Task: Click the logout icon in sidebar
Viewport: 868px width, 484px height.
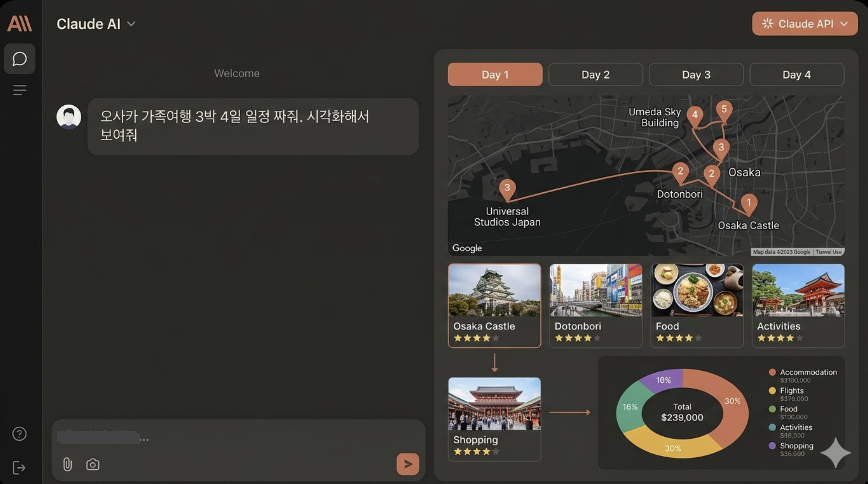Action: click(x=19, y=468)
